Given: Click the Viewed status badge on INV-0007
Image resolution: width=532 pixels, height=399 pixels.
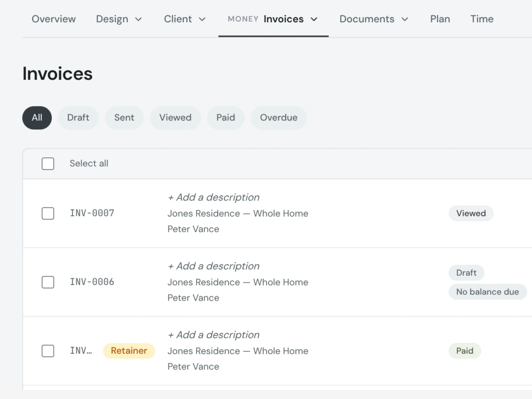Looking at the screenshot, I should point(471,213).
